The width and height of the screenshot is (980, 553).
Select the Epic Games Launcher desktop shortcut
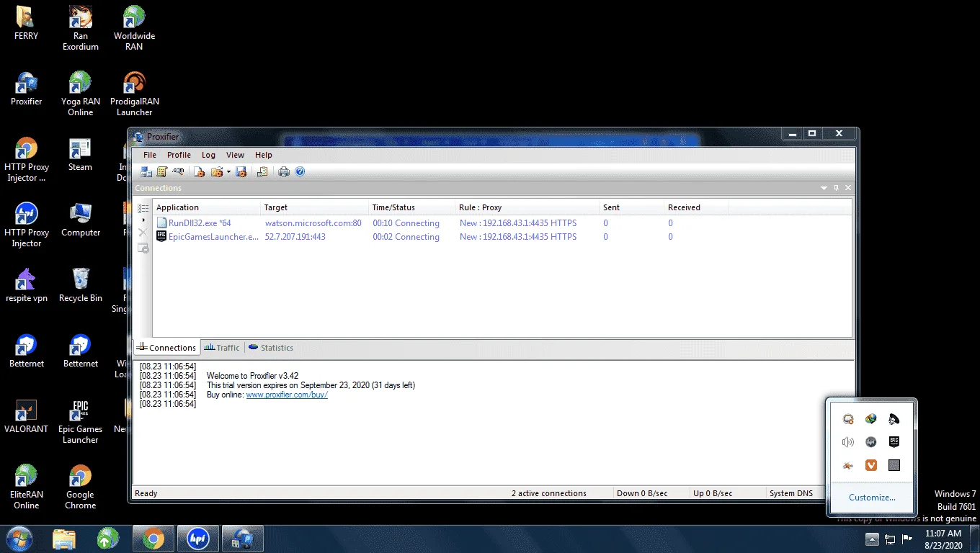[81, 422]
